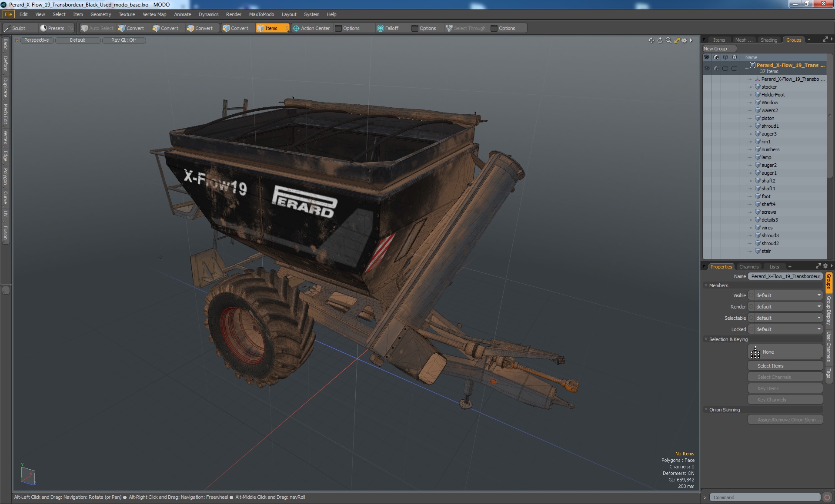The width and height of the screenshot is (835, 504).
Task: Click the Selection & Keying dots icon
Action: 755,352
